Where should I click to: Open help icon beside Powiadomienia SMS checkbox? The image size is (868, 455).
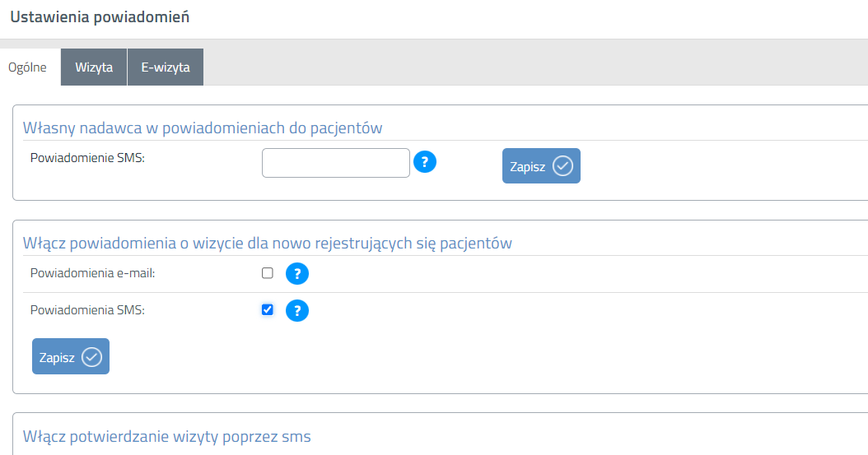pyautogui.click(x=297, y=311)
